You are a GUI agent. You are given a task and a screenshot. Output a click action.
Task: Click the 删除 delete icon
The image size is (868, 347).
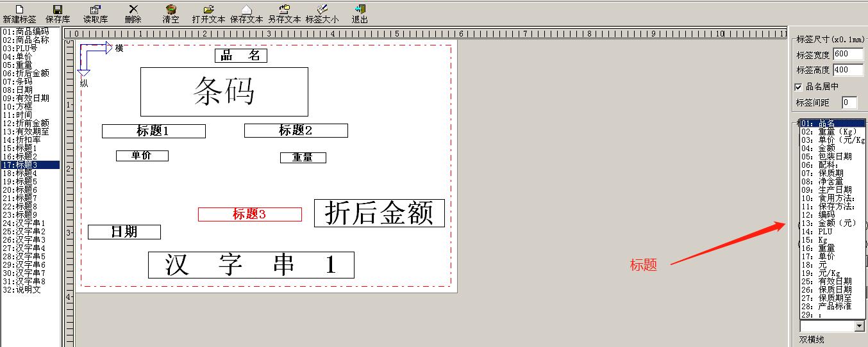(133, 10)
